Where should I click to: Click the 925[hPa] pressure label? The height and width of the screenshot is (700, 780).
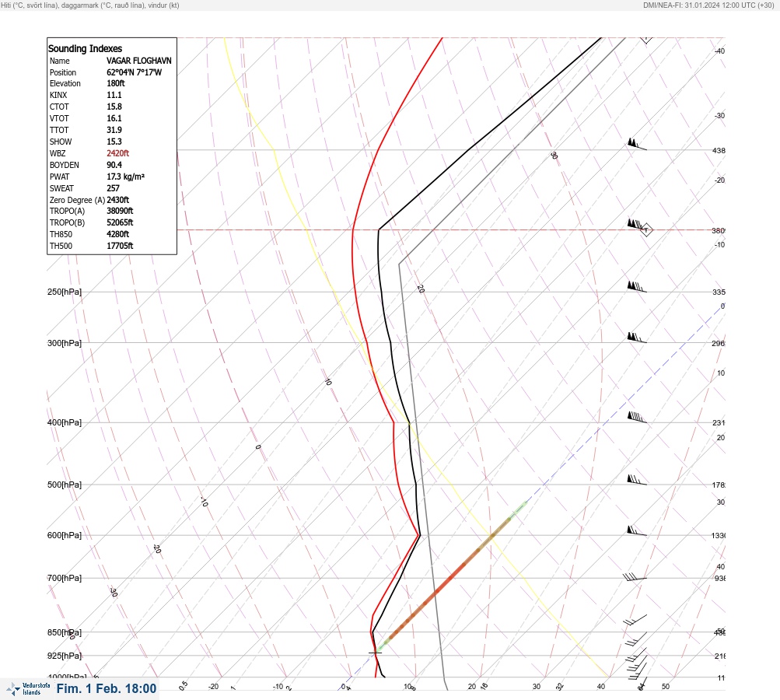tap(65, 656)
